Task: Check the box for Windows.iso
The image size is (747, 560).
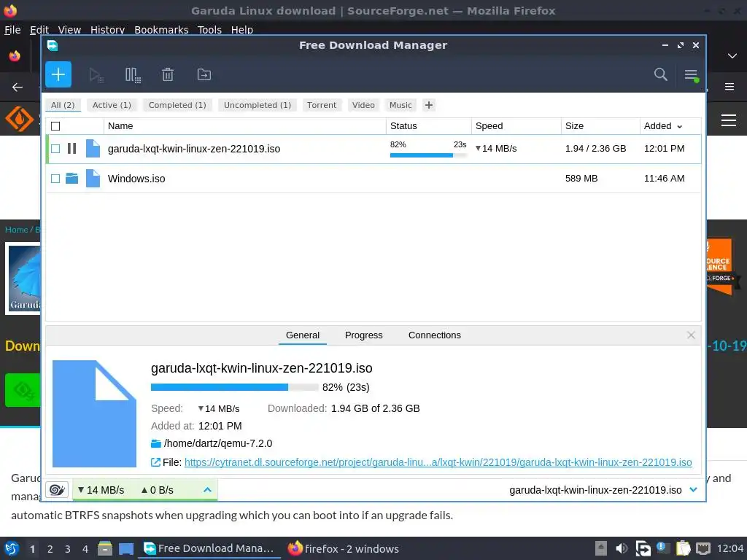Action: [55, 179]
